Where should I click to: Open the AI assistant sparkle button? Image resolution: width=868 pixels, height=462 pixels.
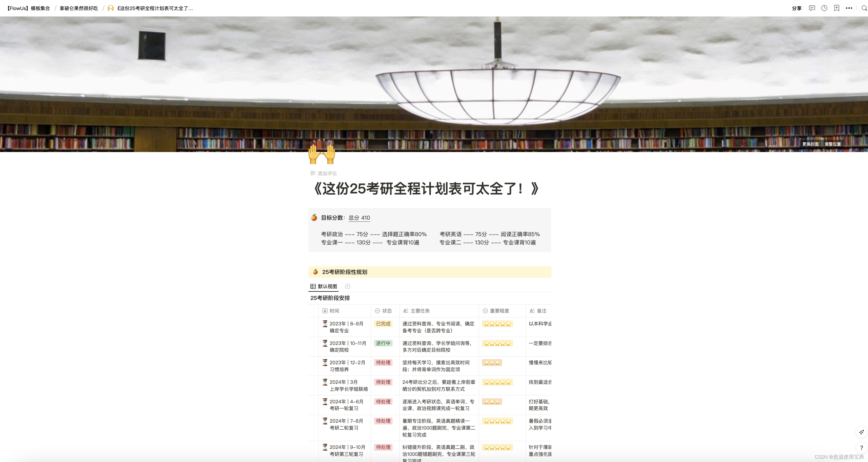861,432
